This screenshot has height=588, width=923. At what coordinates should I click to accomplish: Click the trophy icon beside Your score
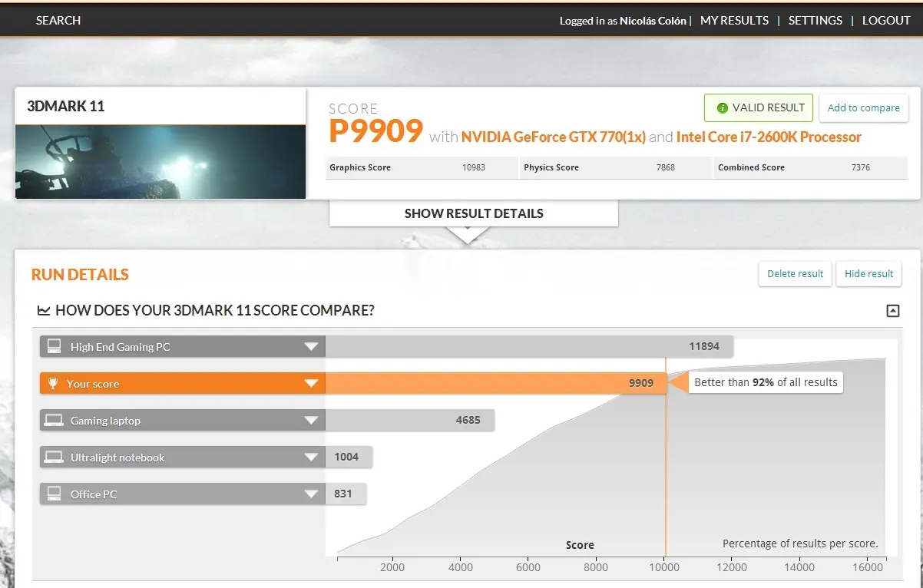pos(53,383)
